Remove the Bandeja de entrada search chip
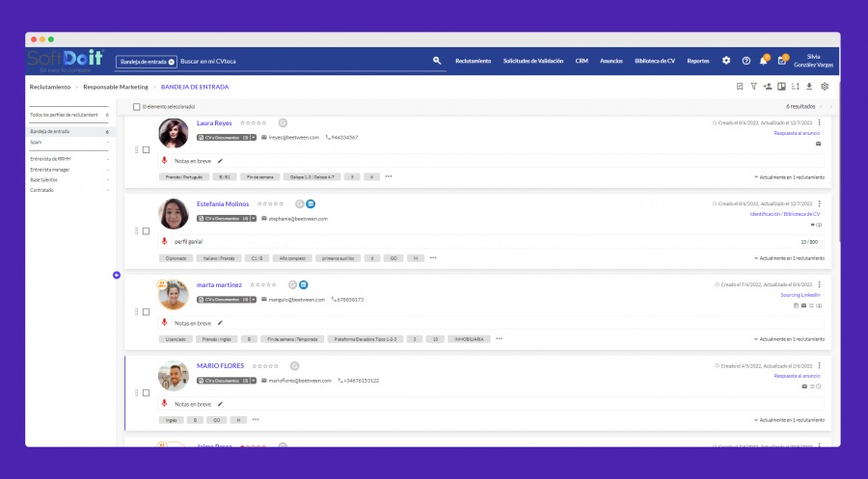This screenshot has width=868, height=479. (x=172, y=62)
